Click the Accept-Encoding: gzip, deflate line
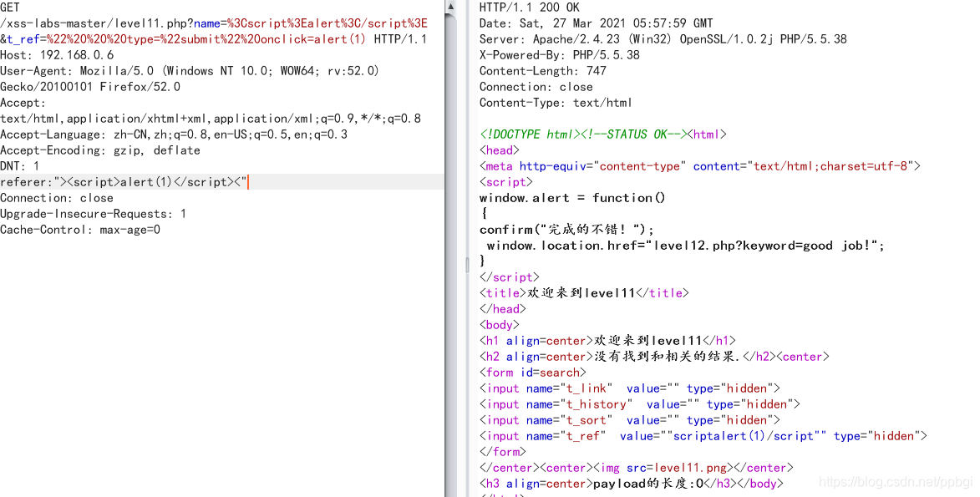 tap(100, 150)
